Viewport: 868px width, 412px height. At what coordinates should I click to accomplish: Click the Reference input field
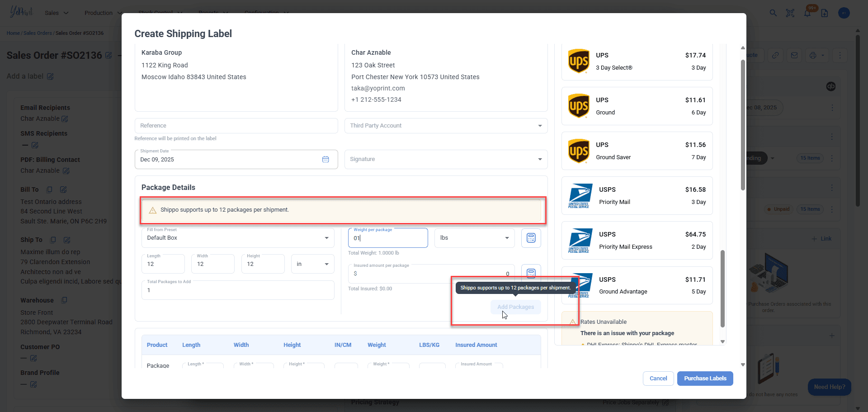tap(236, 126)
